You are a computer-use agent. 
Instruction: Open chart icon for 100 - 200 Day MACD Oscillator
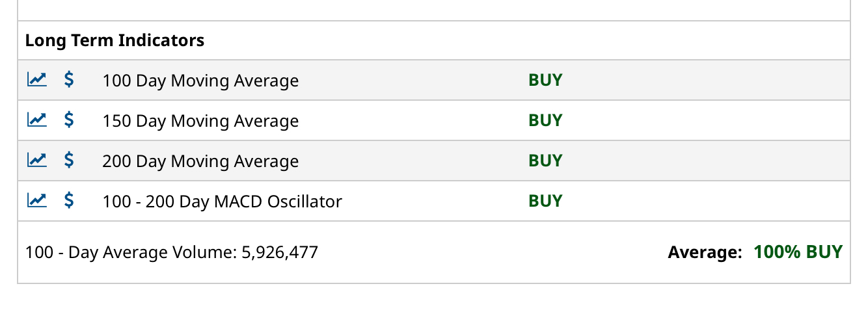coord(36,201)
